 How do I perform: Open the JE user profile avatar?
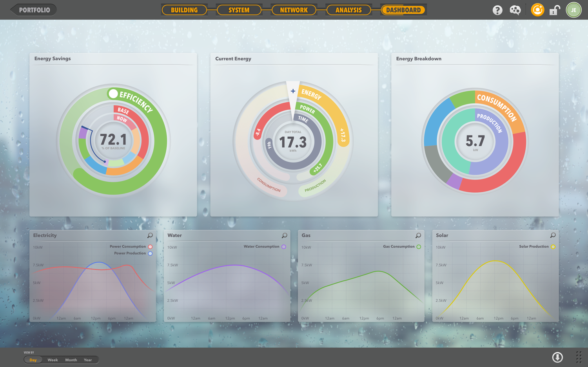point(573,10)
